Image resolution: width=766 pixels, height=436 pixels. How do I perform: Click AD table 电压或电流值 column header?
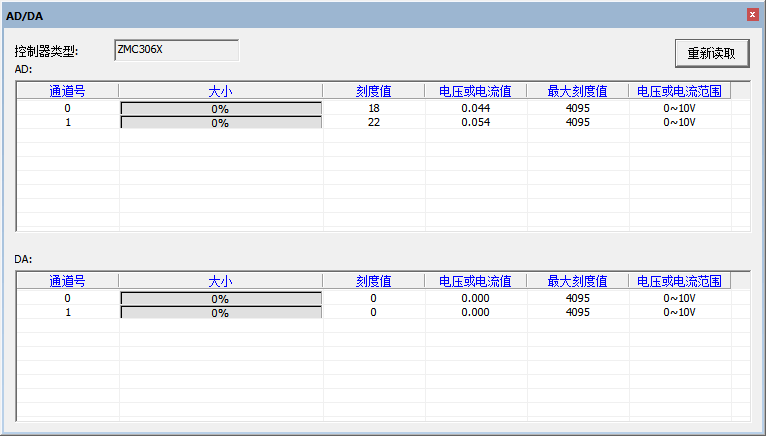click(x=475, y=91)
